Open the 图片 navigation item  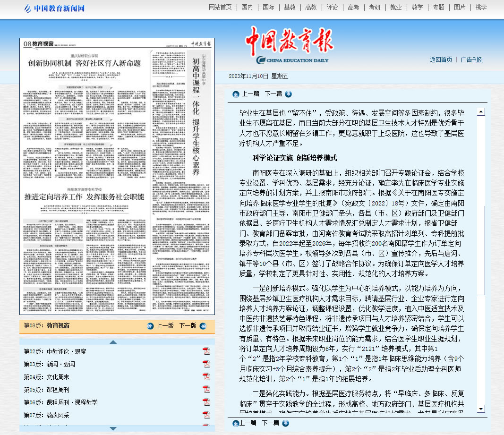(x=460, y=8)
